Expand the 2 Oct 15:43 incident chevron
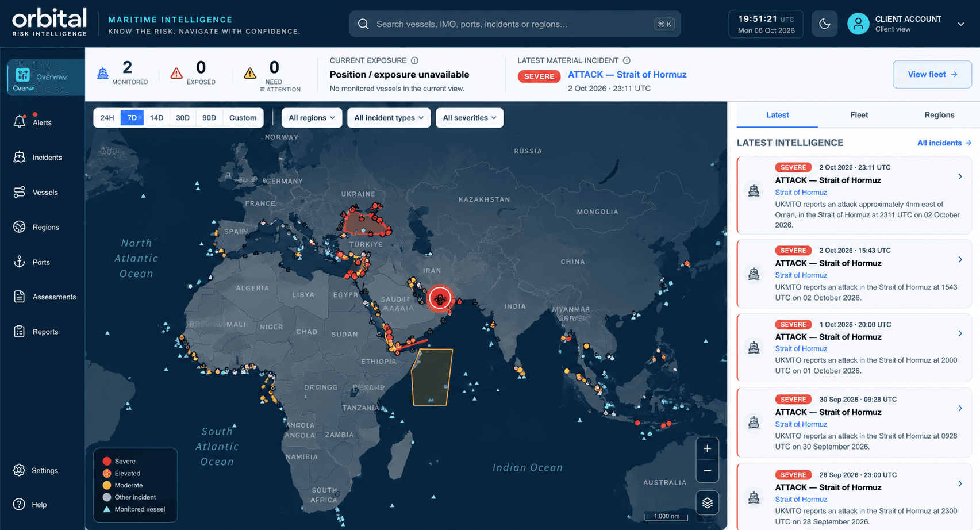This screenshot has height=530, width=980. coord(960,259)
